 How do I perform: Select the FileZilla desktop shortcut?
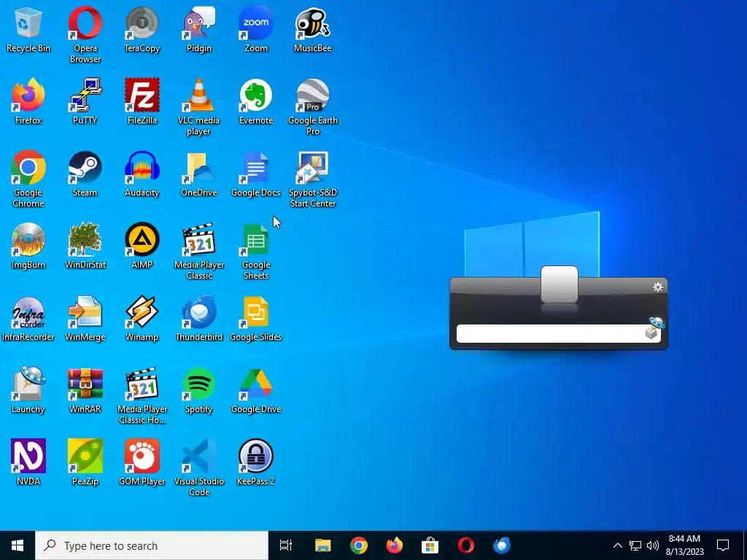142,101
